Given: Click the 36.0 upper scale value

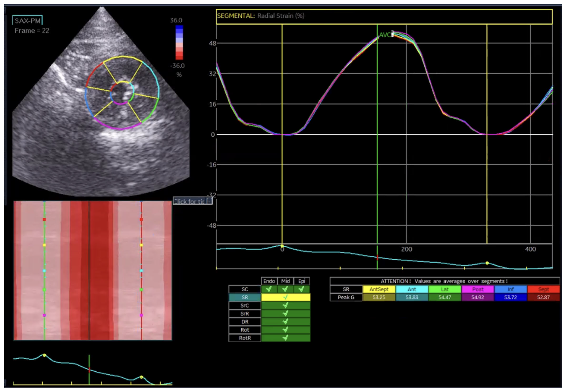Looking at the screenshot, I should tap(176, 20).
